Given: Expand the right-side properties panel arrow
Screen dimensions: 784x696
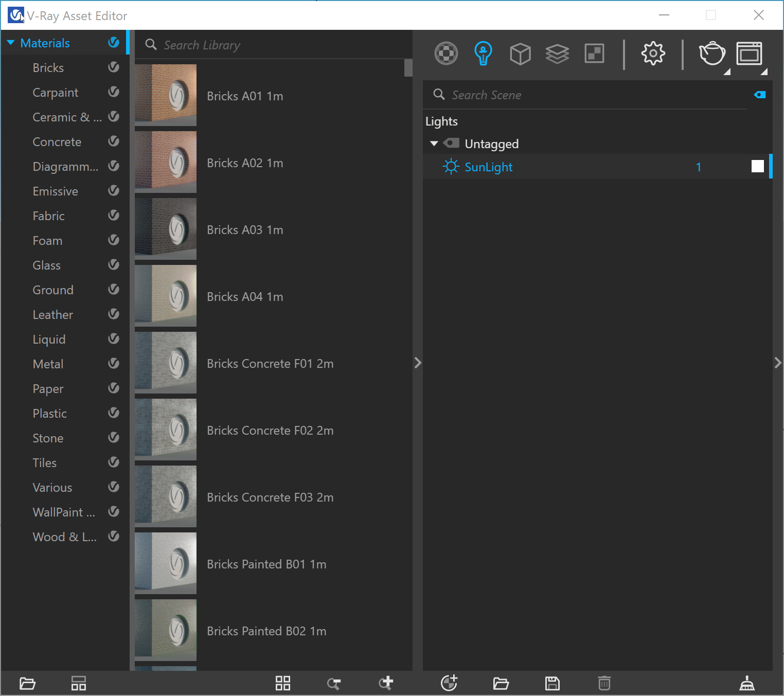Looking at the screenshot, I should [x=778, y=363].
